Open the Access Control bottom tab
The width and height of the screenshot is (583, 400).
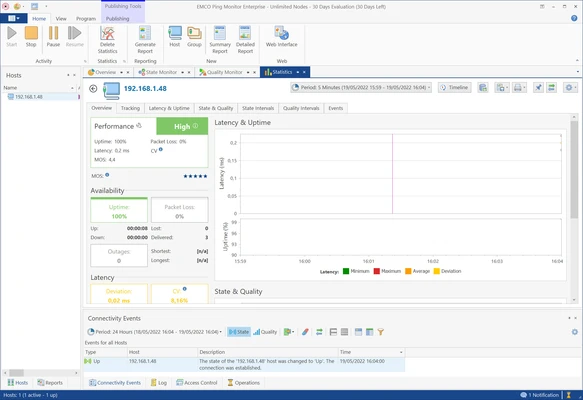[x=197, y=383]
